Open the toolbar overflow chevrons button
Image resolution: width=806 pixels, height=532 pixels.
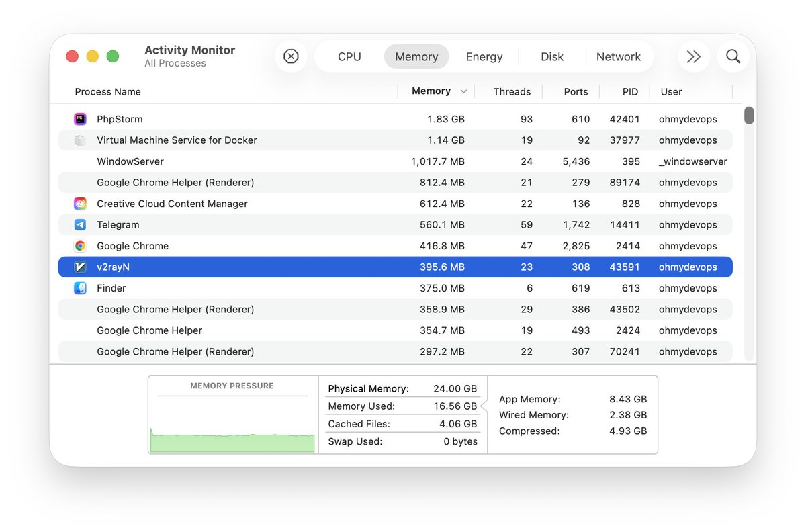pyautogui.click(x=694, y=56)
